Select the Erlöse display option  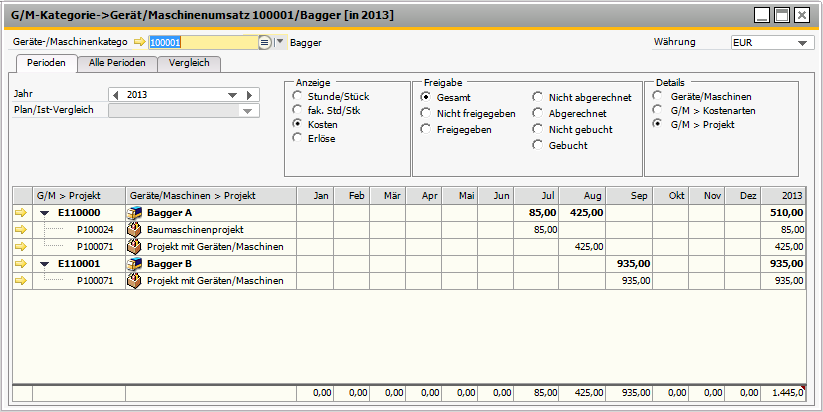click(x=297, y=138)
